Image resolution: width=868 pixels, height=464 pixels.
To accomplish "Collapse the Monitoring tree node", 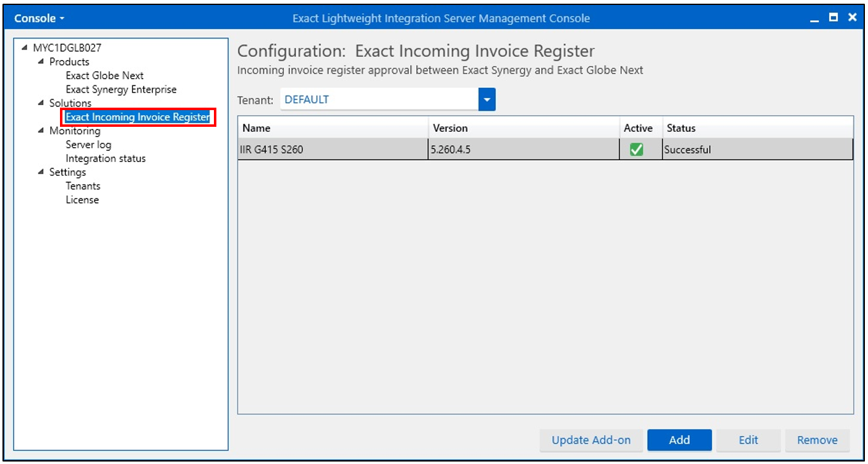I will click(x=41, y=131).
